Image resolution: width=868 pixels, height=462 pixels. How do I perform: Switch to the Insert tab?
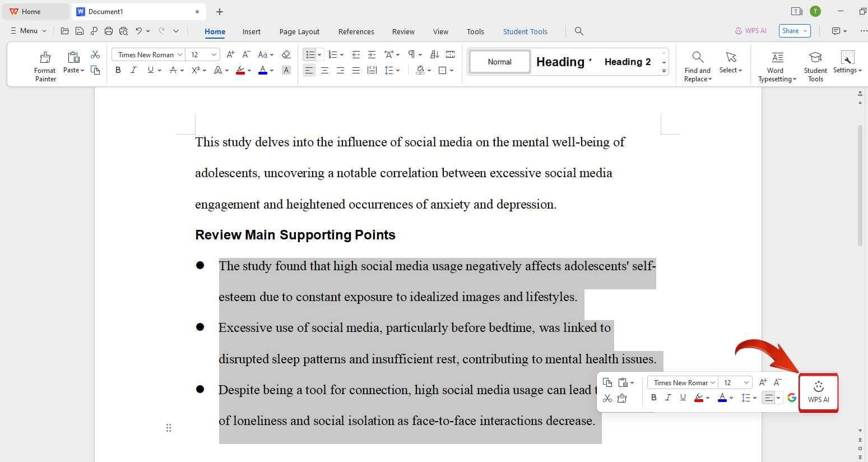(251, 31)
